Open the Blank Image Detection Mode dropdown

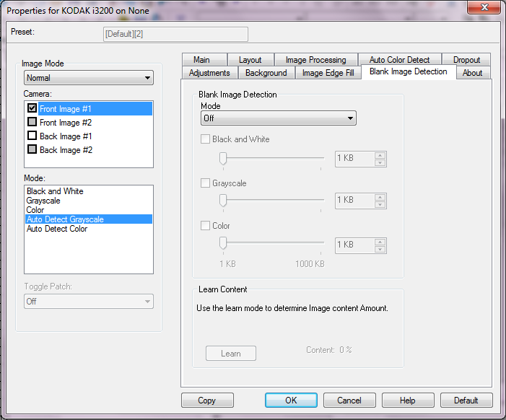(278, 118)
